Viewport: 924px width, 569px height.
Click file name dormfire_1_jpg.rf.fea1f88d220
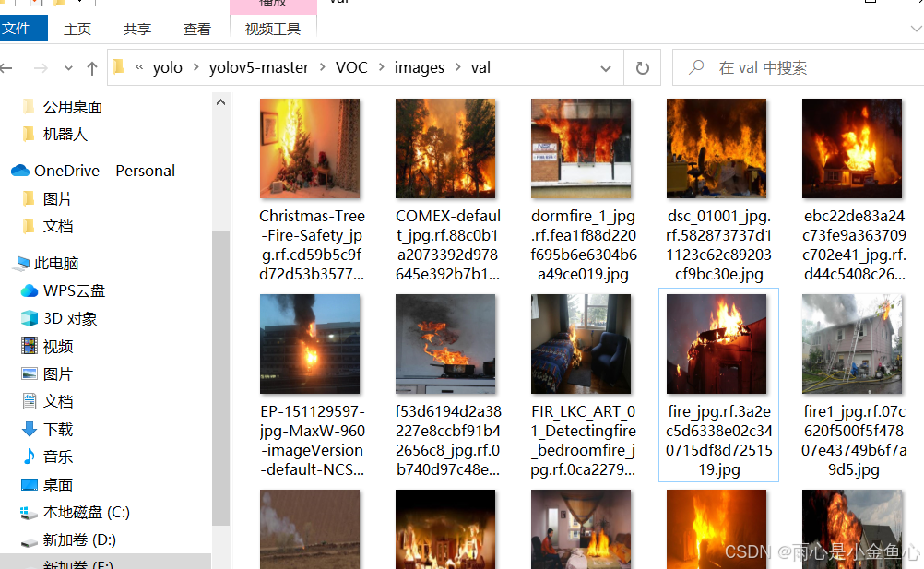click(584, 245)
